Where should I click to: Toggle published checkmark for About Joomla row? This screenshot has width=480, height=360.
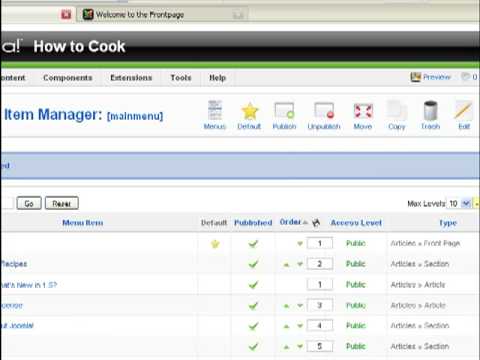[253, 326]
